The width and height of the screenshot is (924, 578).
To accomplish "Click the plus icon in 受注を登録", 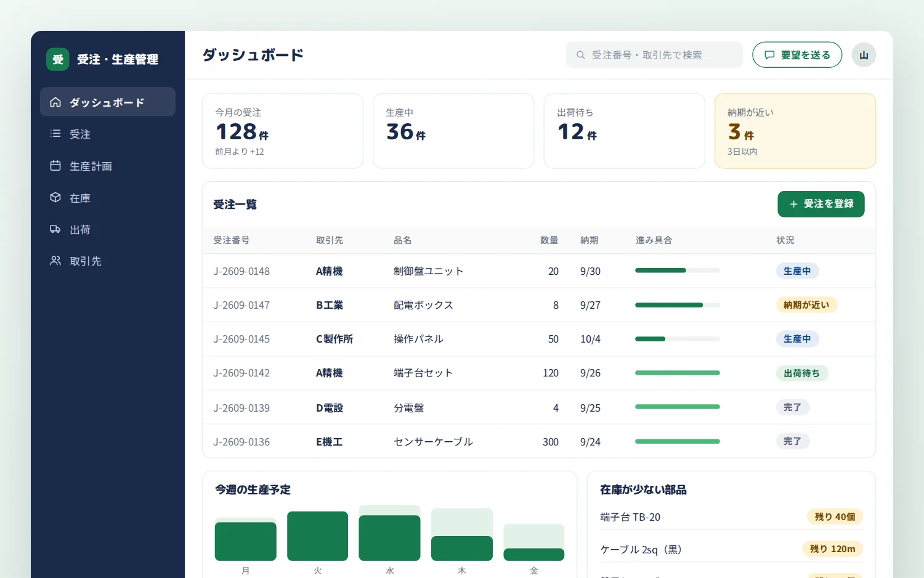I will tap(793, 204).
